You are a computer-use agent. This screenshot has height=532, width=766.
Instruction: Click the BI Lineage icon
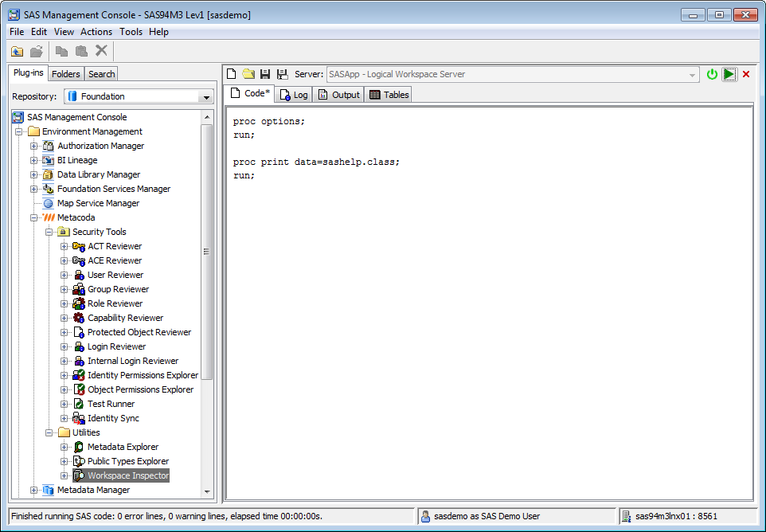coord(48,160)
